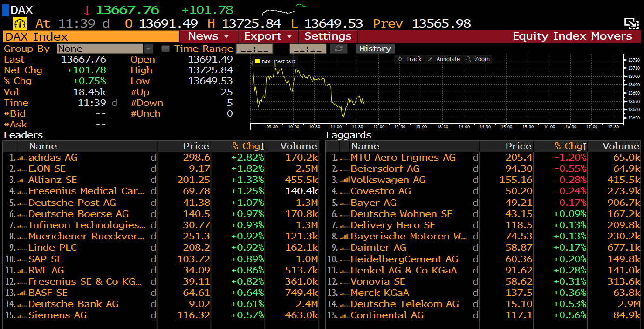
Task: Click the mini chart icon for Deutsche Bank AG
Action: point(22,305)
